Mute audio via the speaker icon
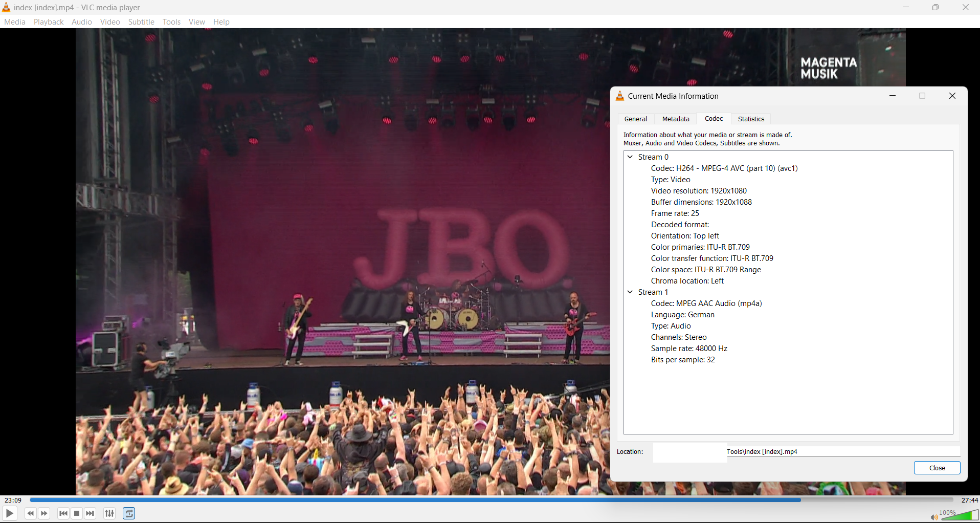980x523 pixels. click(x=934, y=517)
